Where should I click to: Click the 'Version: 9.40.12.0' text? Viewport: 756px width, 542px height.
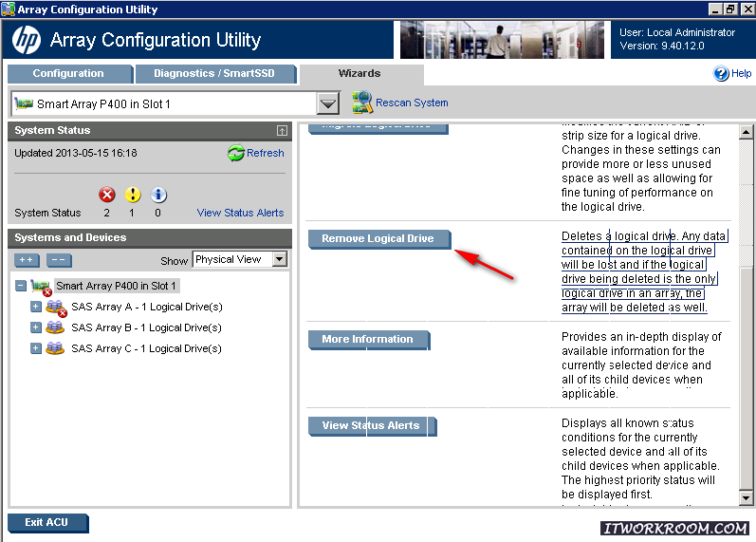click(662, 46)
